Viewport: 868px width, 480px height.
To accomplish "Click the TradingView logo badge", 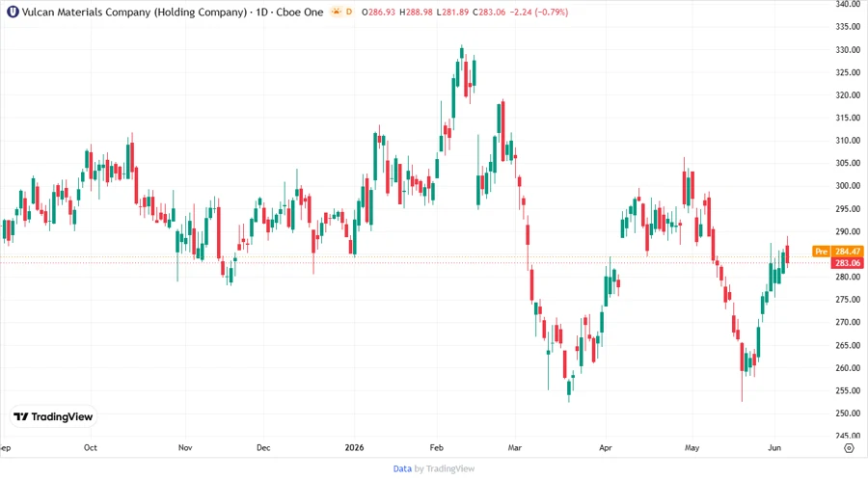I will [53, 417].
